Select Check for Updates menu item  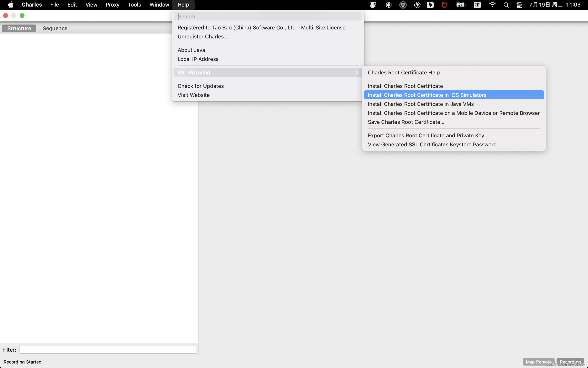point(268,86)
